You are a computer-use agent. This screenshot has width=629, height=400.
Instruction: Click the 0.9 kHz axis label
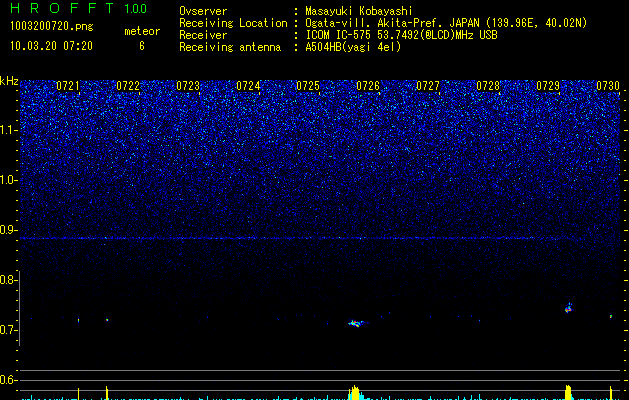pos(8,230)
